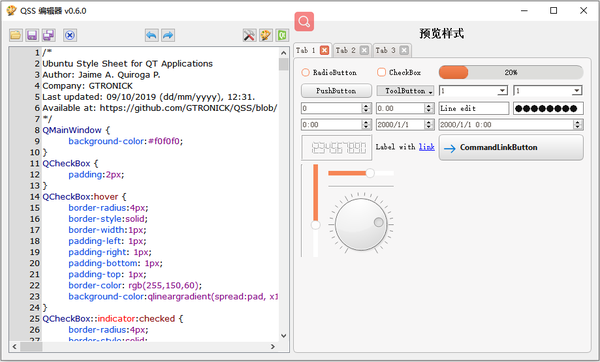The height and width of the screenshot is (362, 600).
Task: Save file using the floppy disk icon
Action: (32, 35)
